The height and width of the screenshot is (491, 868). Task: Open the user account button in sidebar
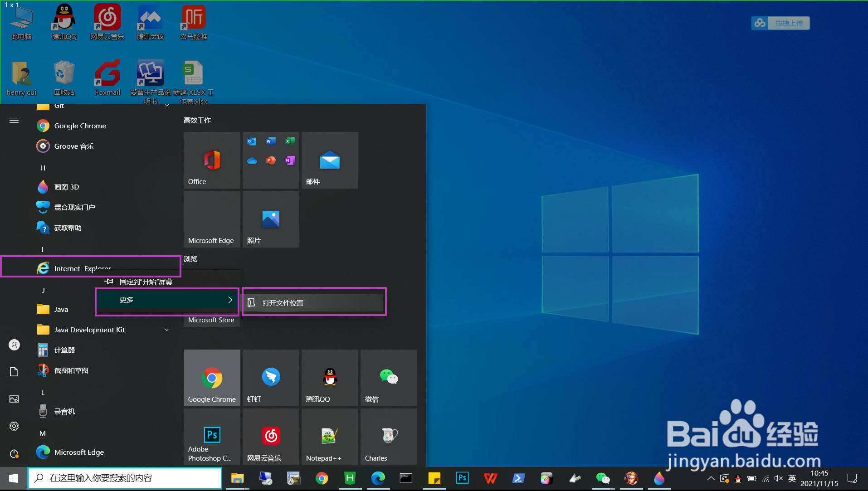point(14,345)
